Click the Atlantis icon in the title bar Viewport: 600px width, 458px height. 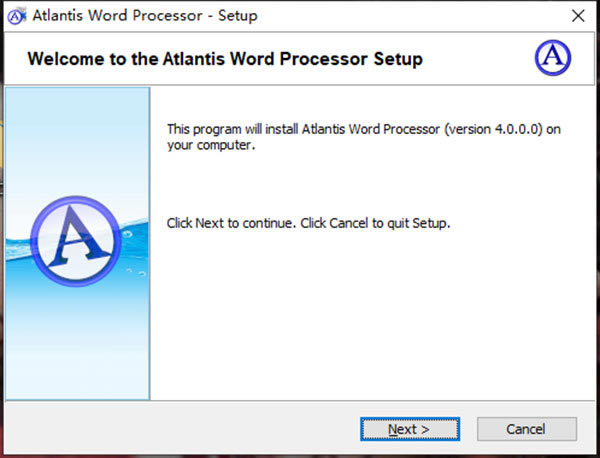(17, 16)
